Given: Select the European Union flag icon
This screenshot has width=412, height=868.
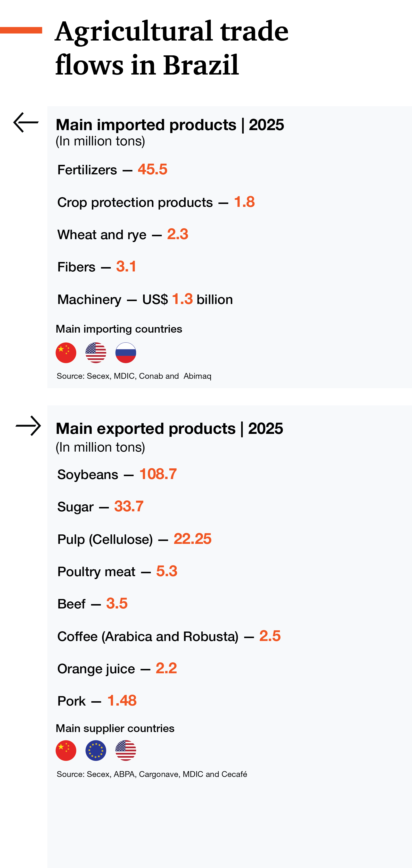Looking at the screenshot, I should [96, 750].
